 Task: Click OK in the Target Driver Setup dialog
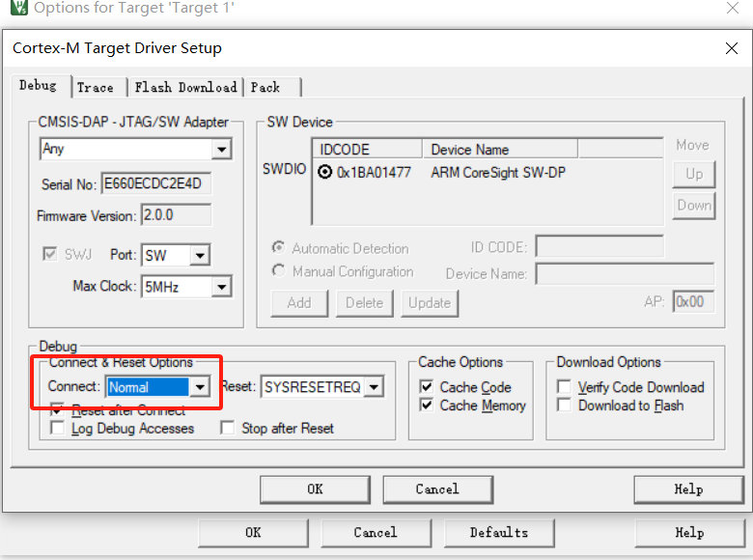point(315,490)
